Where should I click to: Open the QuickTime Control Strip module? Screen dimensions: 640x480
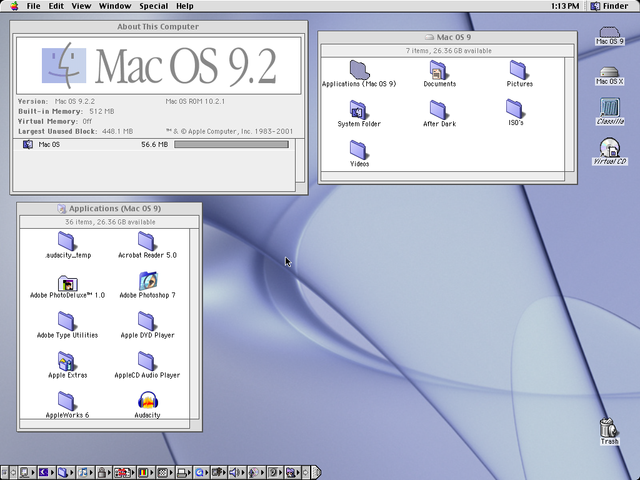click(x=202, y=472)
